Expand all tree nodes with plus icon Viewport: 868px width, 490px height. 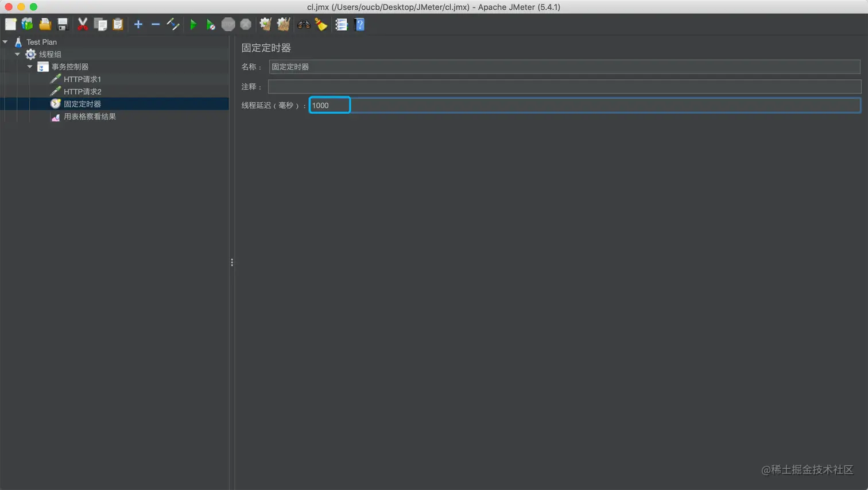138,24
